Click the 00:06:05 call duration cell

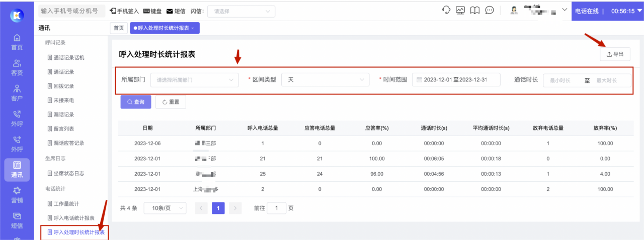434,159
